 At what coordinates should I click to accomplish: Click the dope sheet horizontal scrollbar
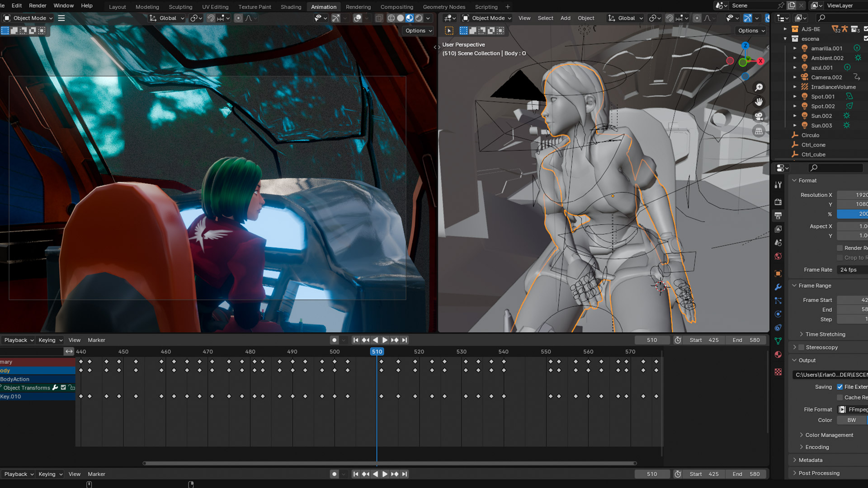[390, 463]
